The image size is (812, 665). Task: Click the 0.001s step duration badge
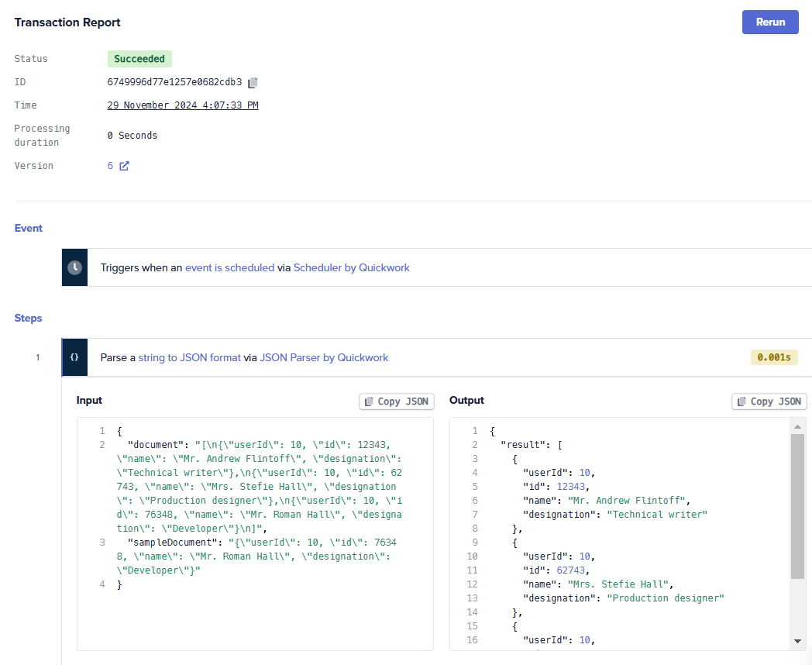773,357
